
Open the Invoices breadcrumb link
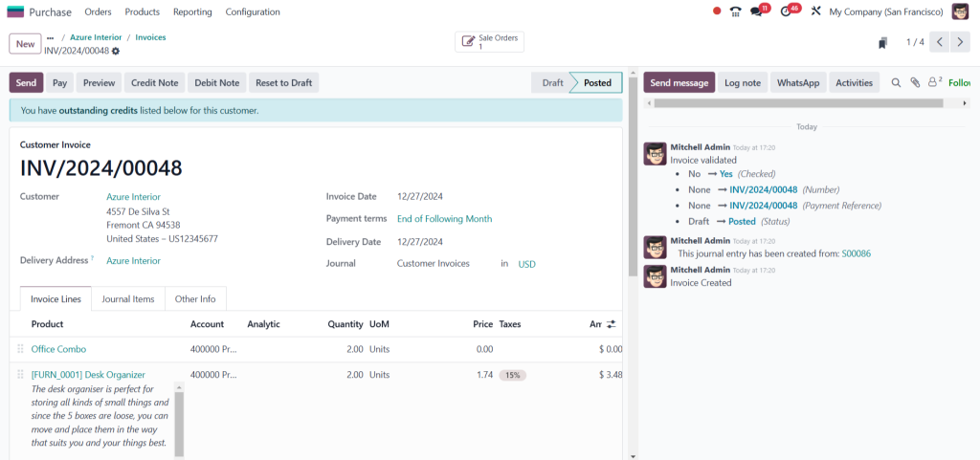[150, 37]
